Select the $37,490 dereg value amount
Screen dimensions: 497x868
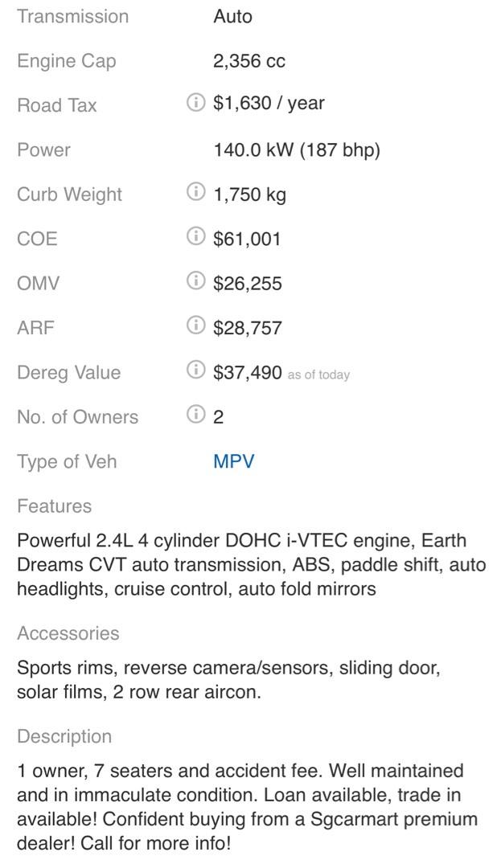[248, 372]
